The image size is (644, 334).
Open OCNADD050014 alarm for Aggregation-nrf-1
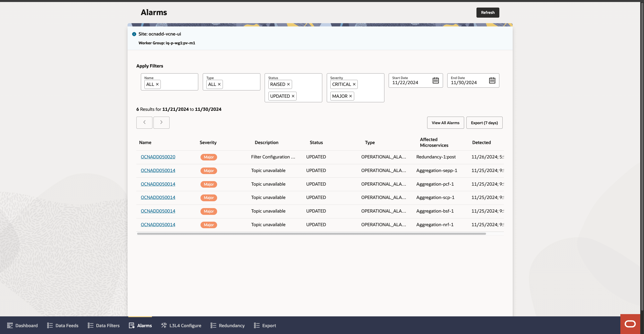[158, 225]
